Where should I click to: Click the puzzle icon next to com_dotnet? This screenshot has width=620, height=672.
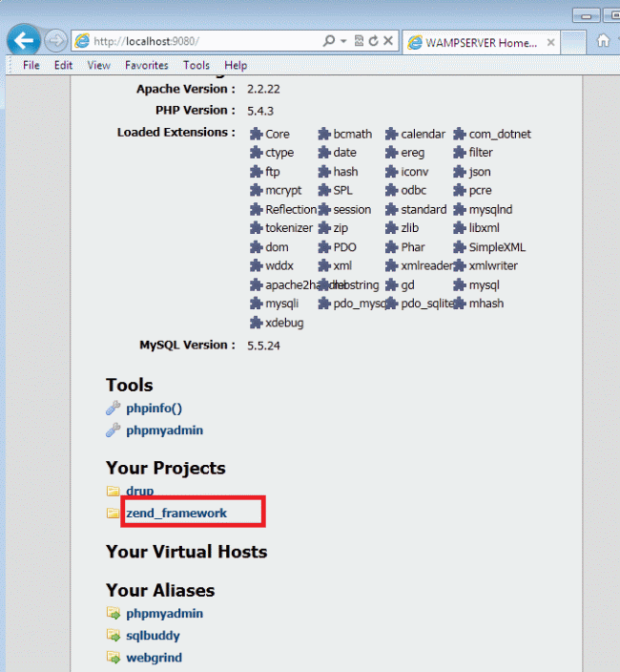(460, 134)
